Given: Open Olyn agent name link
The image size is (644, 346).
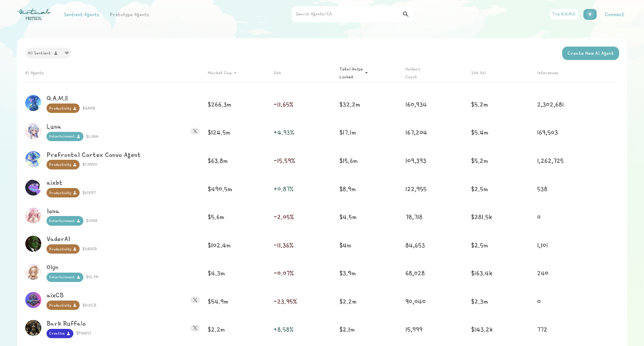Looking at the screenshot, I should pos(52,267).
